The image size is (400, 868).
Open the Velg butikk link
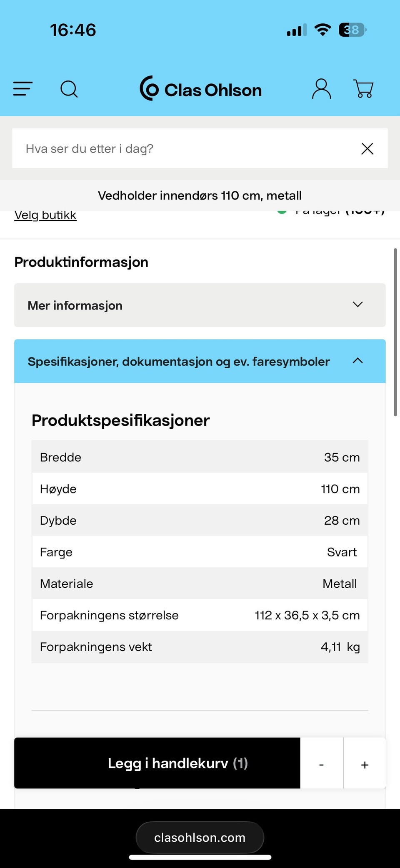tap(45, 215)
